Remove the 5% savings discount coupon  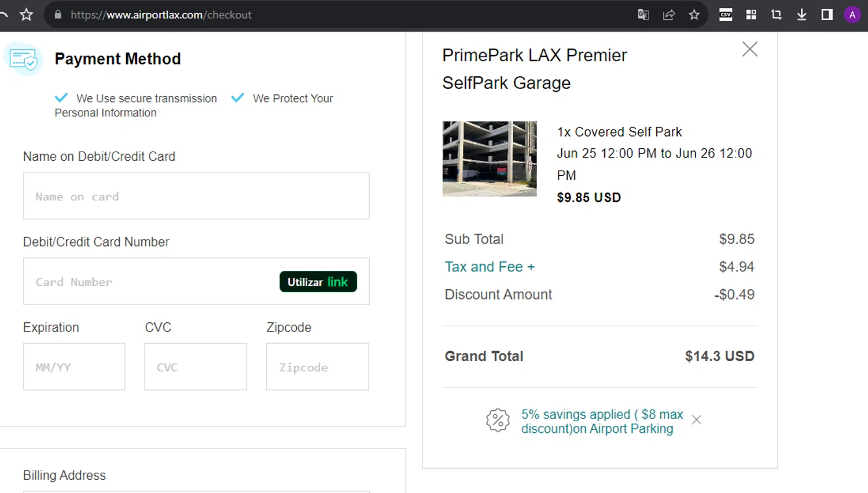pos(697,420)
